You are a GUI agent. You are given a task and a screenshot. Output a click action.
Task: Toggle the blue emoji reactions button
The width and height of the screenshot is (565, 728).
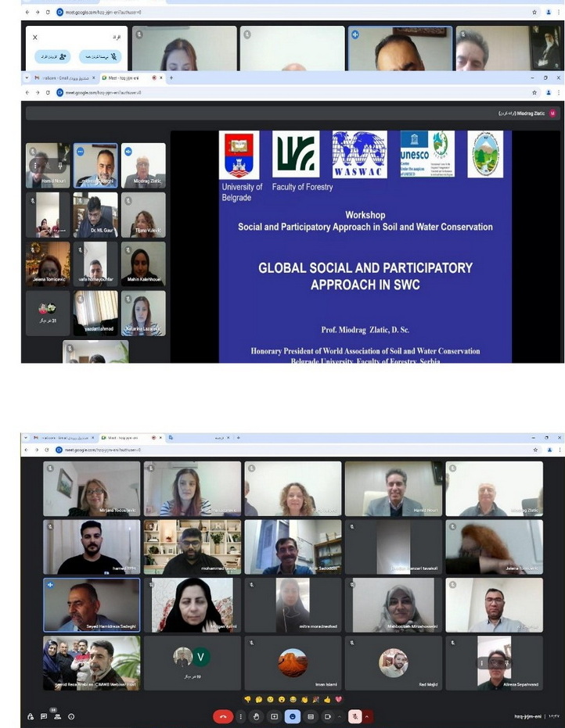293,716
